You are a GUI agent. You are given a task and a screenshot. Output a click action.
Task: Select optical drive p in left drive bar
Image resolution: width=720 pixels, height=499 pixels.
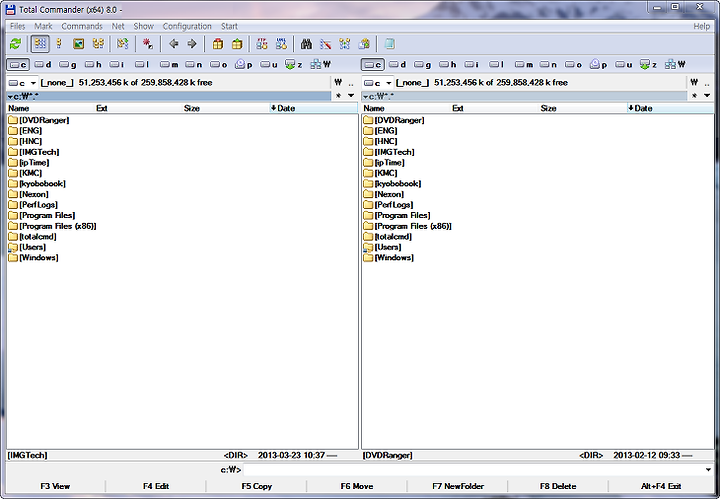[243, 65]
